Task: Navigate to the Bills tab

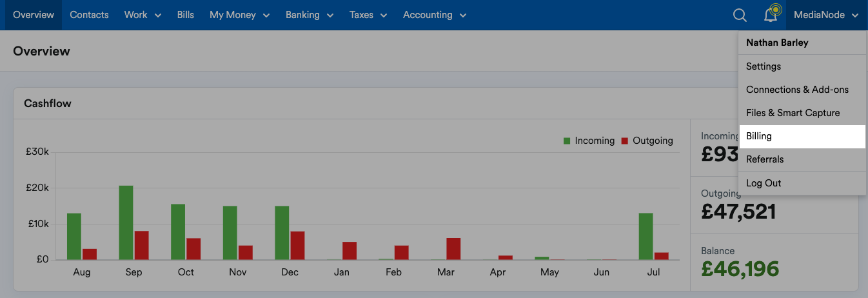Action: [185, 15]
